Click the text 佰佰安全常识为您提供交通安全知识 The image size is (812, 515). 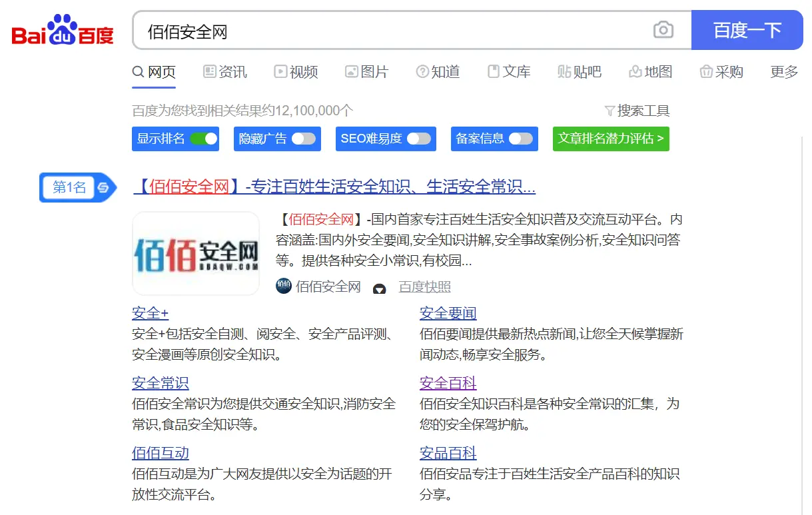[x=236, y=404]
